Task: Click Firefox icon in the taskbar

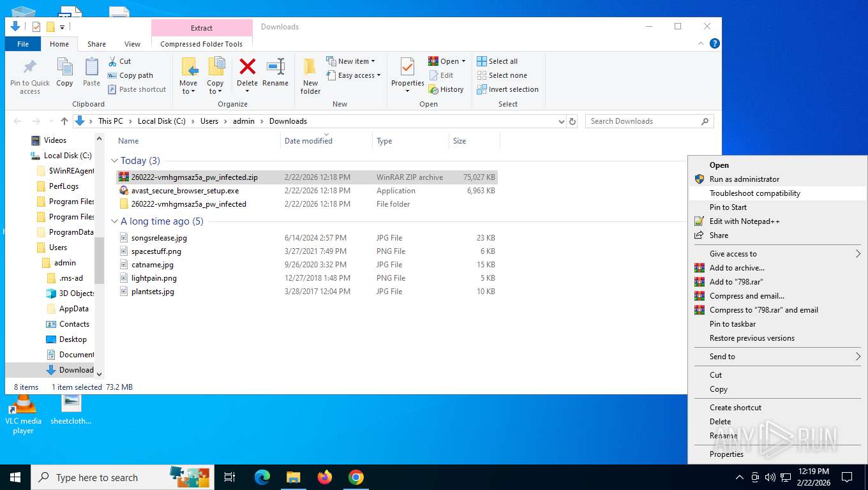Action: click(325, 477)
